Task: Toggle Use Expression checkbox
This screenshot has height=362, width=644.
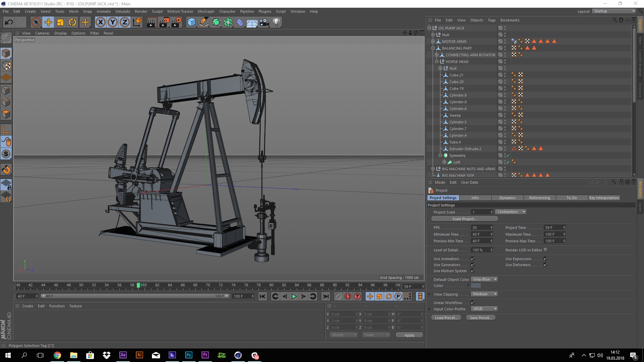Action: coord(545,258)
